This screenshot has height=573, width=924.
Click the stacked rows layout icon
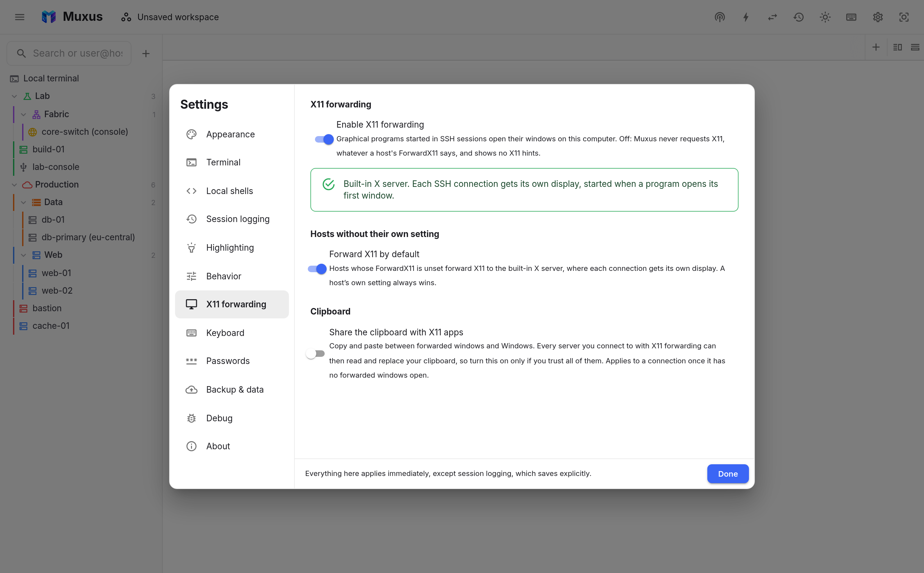tap(915, 48)
